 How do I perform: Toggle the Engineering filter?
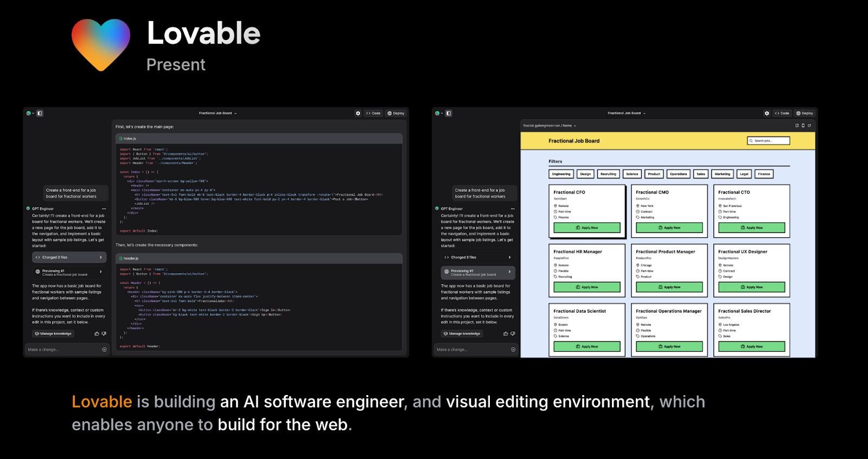pos(561,174)
